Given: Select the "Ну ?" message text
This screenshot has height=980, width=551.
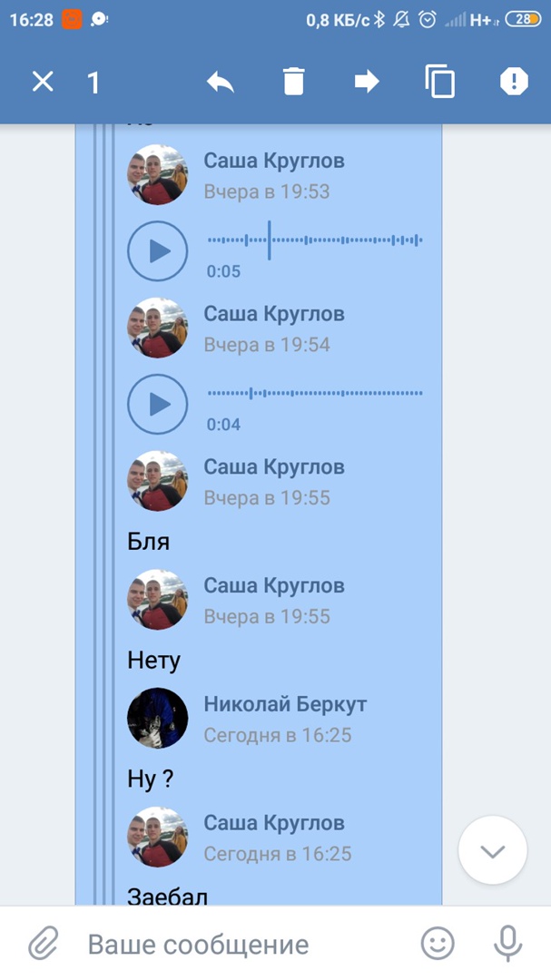Looking at the screenshot, I should [x=150, y=779].
